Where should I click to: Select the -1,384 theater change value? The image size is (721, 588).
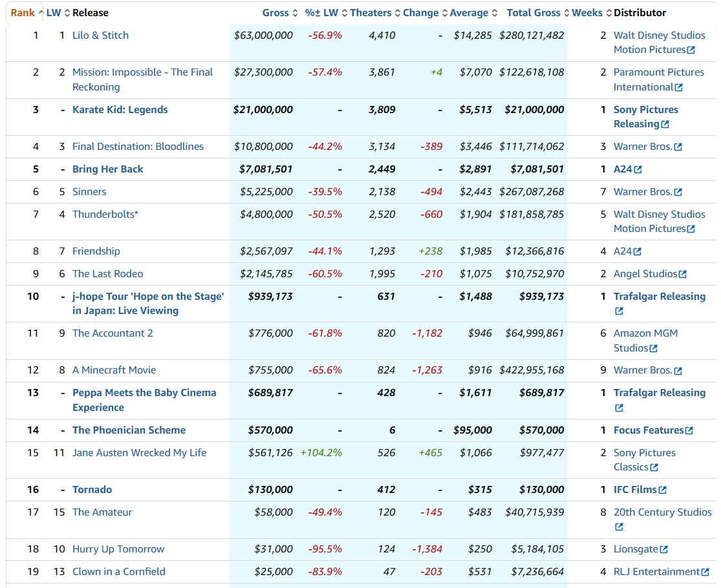pyautogui.click(x=427, y=549)
